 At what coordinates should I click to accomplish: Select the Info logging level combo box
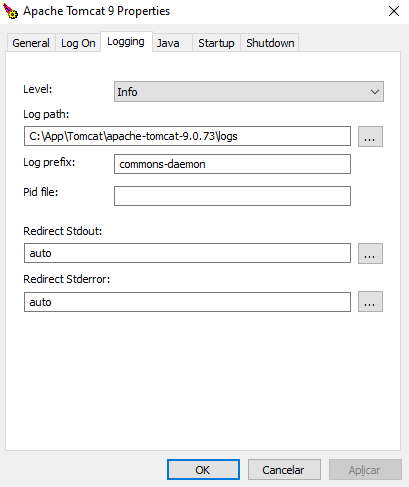[249, 92]
